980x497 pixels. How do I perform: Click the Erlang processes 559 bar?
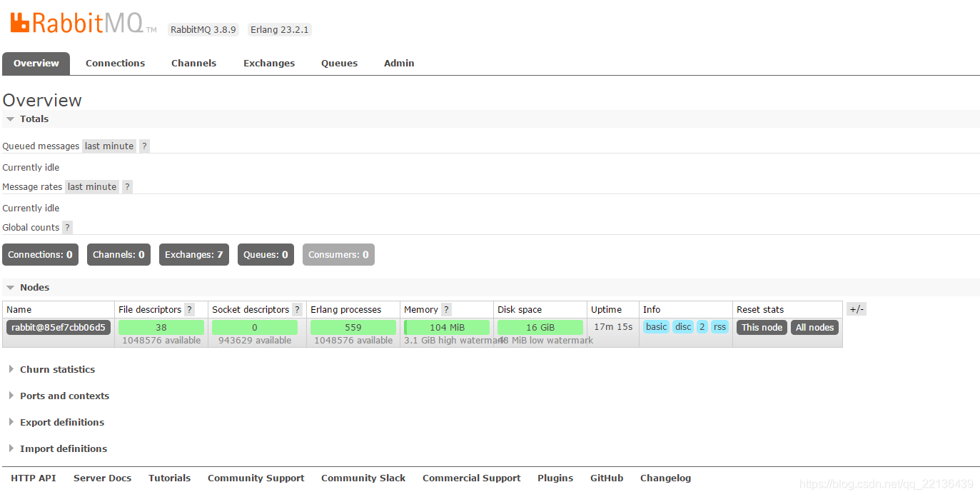[353, 327]
